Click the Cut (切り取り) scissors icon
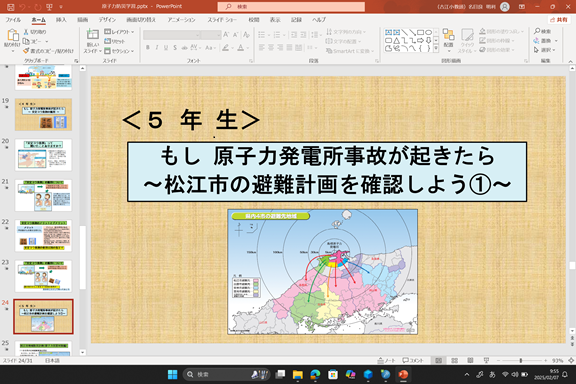Viewport: 576px width, 384px height. 26,32
